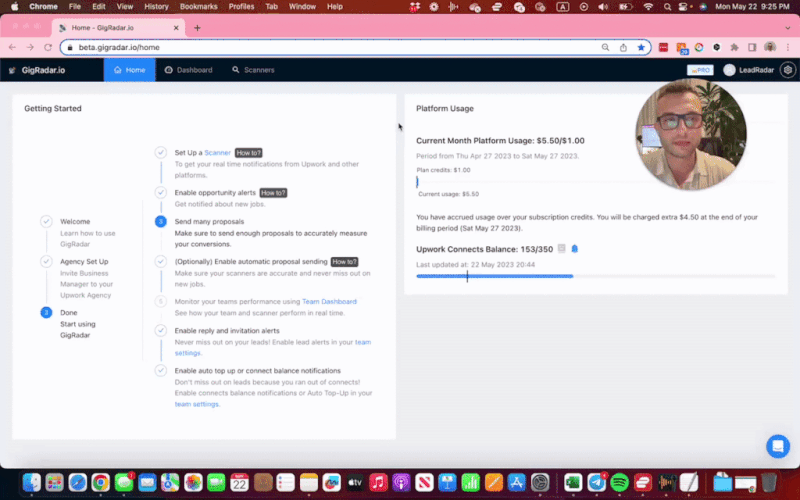
Task: Click checkmark beside Set Up a Scanner
Action: 161,153
